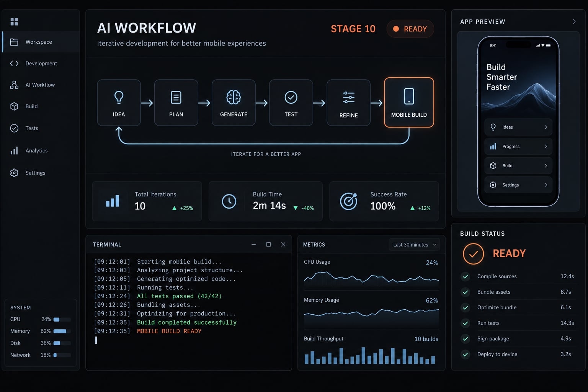Click the lightbulb icon in phone Ideas row

coord(493,127)
